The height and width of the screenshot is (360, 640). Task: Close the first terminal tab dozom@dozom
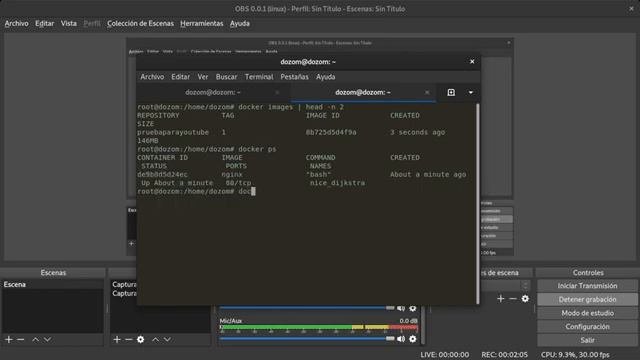[x=277, y=93]
